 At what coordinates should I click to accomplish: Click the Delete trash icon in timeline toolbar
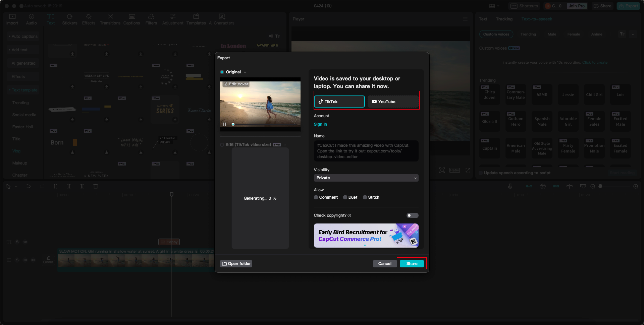pyautogui.click(x=96, y=186)
